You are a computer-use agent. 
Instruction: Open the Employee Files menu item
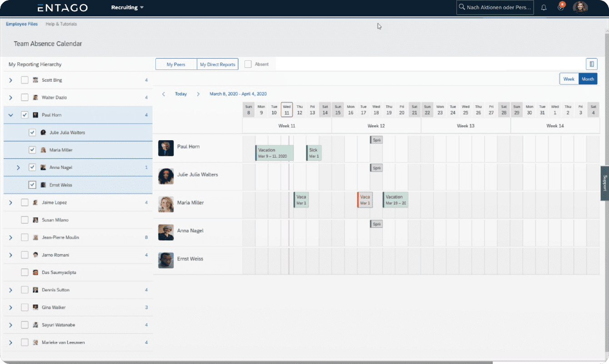pos(22,24)
